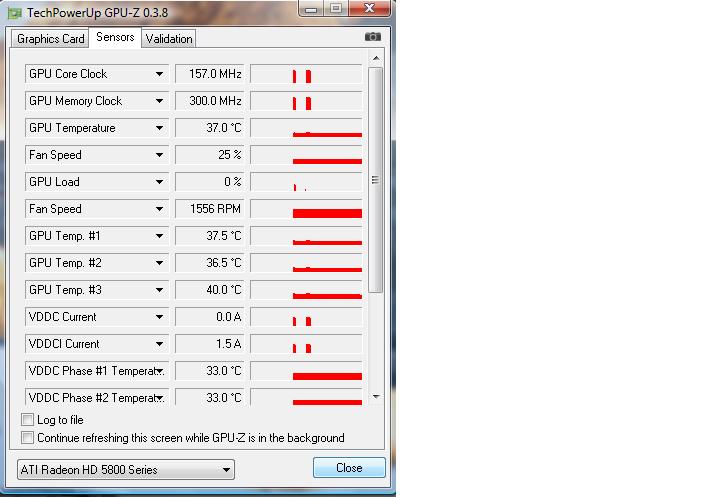Screen dimensions: 720x497
Task: Click the 40.0 °C GPU Temp #3 value
Action: click(x=210, y=290)
